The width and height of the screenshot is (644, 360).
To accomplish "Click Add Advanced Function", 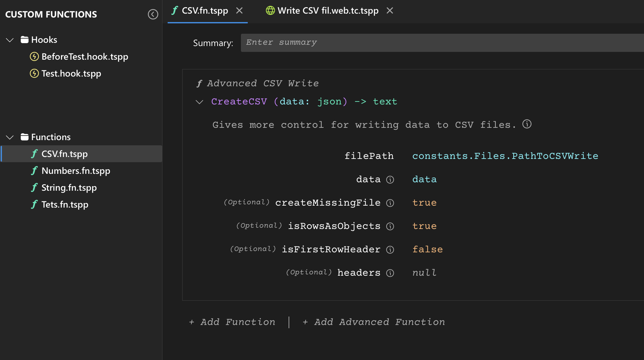I will [x=374, y=322].
